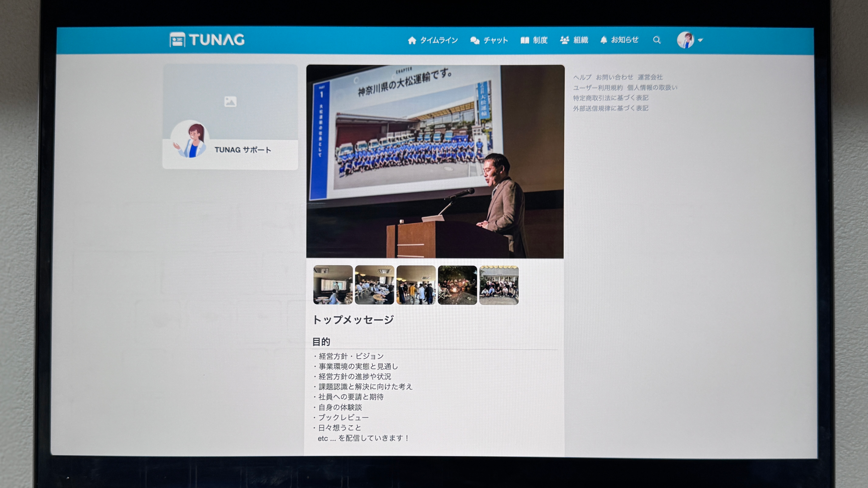Open the user avatar in header
The height and width of the screenshot is (488, 868).
pos(685,40)
